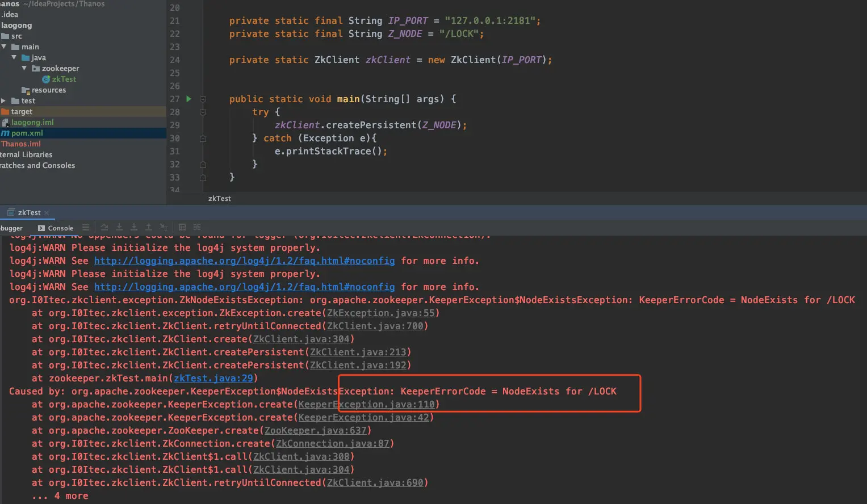The height and width of the screenshot is (504, 867).
Task: Open first log4j faq.html#noconfig link
Action: [244, 261]
